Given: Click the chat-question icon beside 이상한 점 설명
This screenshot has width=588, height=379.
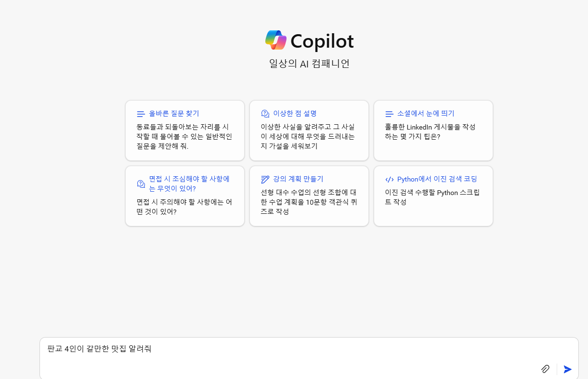Looking at the screenshot, I should 265,114.
